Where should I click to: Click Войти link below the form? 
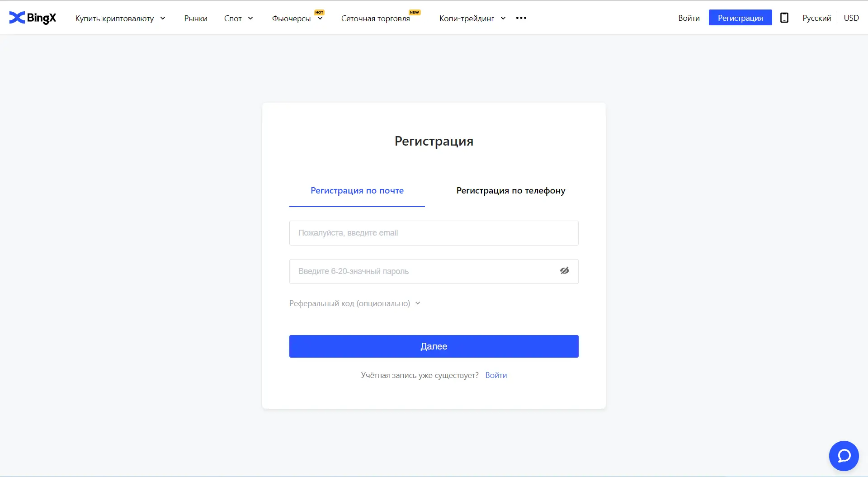point(496,375)
